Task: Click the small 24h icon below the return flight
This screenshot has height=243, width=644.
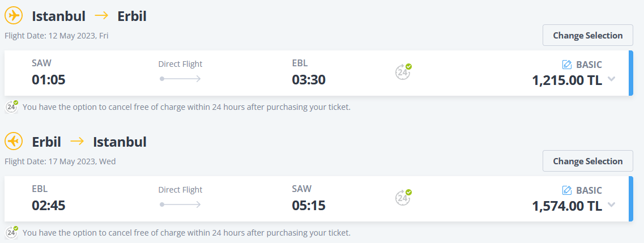Action: (x=12, y=232)
